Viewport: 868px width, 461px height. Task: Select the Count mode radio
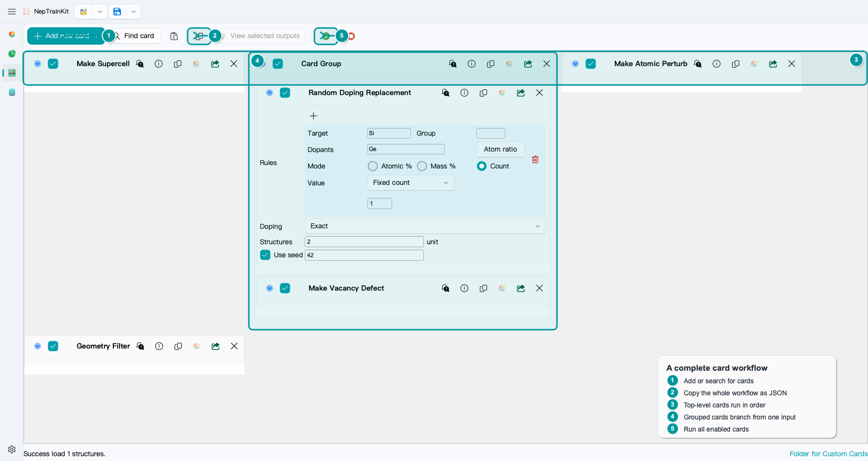(482, 166)
